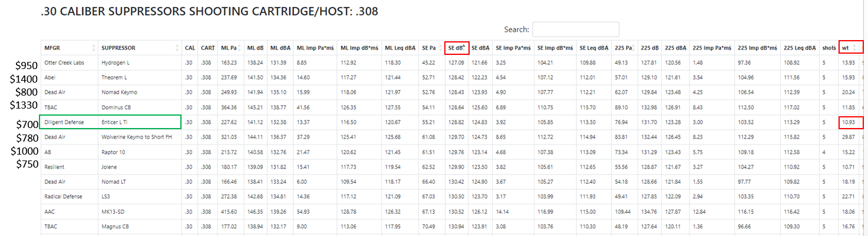The width and height of the screenshot is (868, 236).
Task: Sort by the CAL column header
Action: 189,48
